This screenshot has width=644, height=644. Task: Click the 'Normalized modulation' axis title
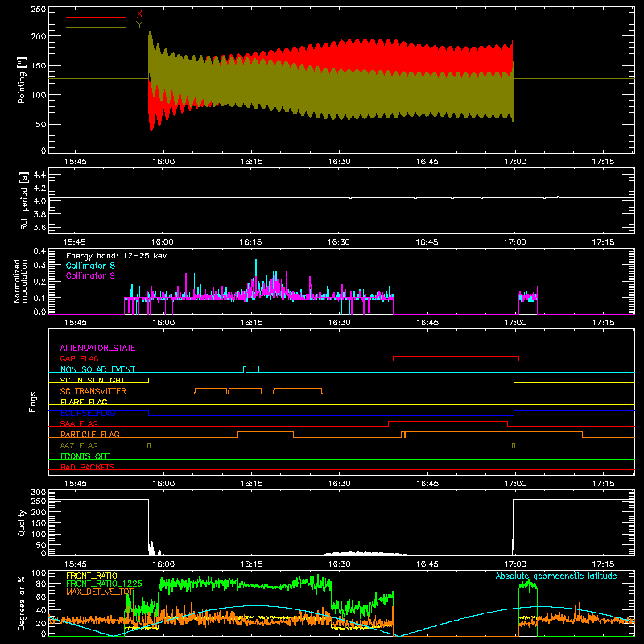(21, 281)
